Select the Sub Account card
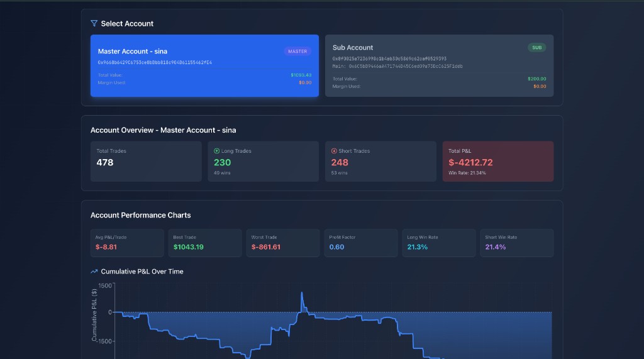The width and height of the screenshot is (644, 359). click(x=439, y=66)
